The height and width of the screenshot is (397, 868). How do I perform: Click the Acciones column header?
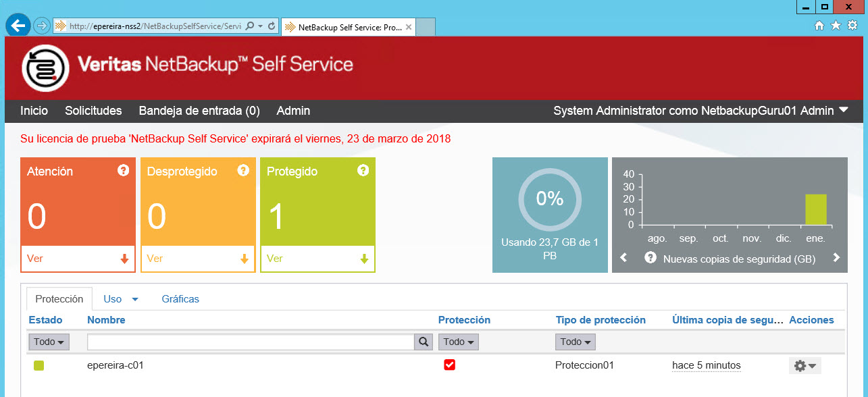(x=811, y=320)
